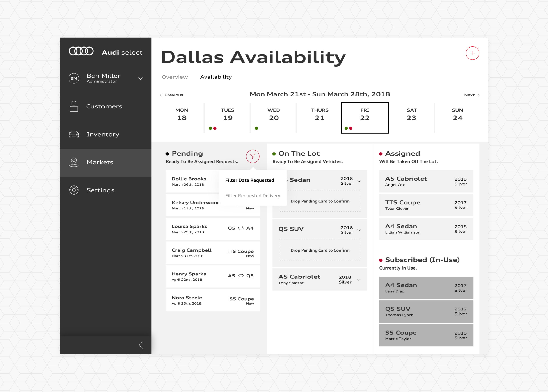Open in-use Q5 SUV Thomas Lynch card
The image size is (548, 392).
(426, 312)
